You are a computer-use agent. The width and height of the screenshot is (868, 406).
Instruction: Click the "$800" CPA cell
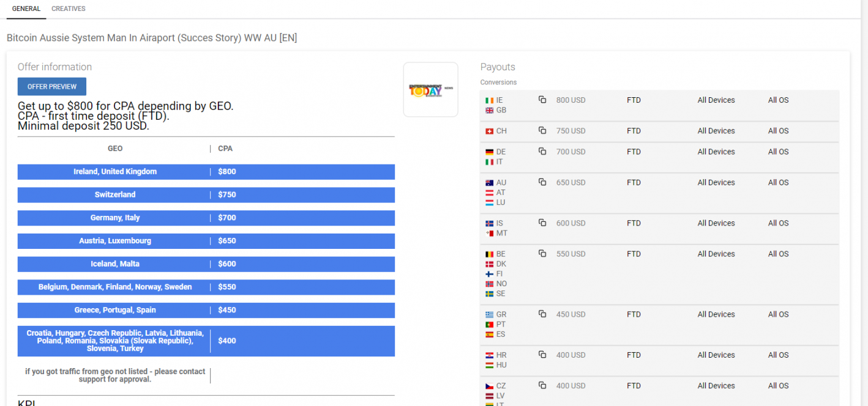point(226,172)
